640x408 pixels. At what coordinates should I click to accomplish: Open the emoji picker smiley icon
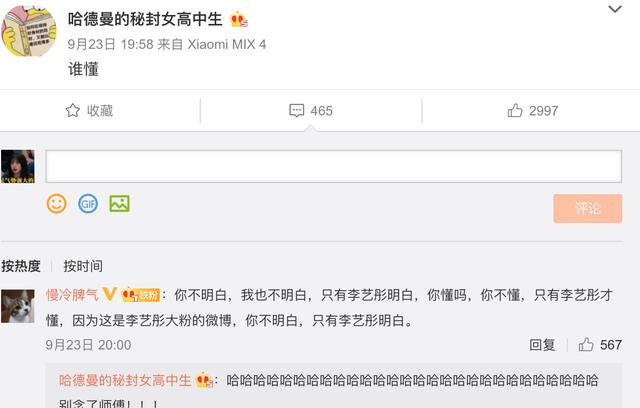point(56,204)
